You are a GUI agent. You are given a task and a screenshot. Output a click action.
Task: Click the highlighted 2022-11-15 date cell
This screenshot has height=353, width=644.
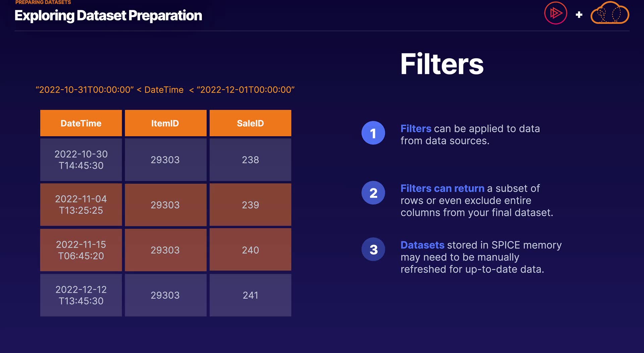pos(81,250)
